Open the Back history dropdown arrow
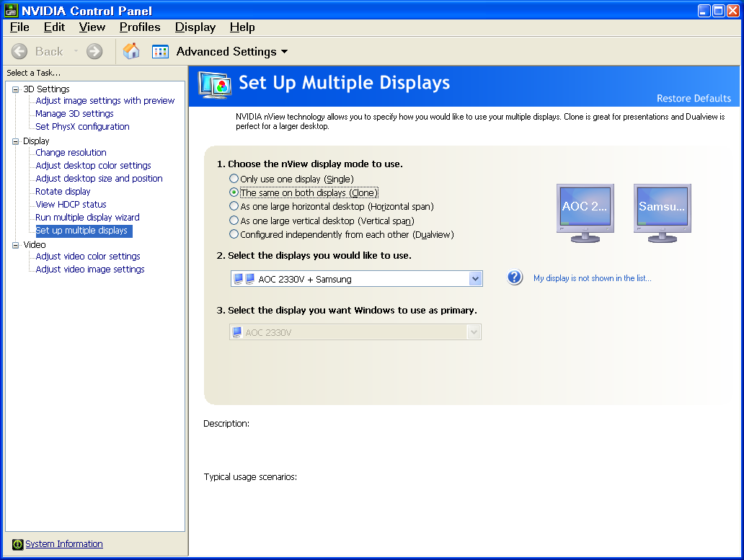This screenshot has width=744, height=560. point(76,50)
